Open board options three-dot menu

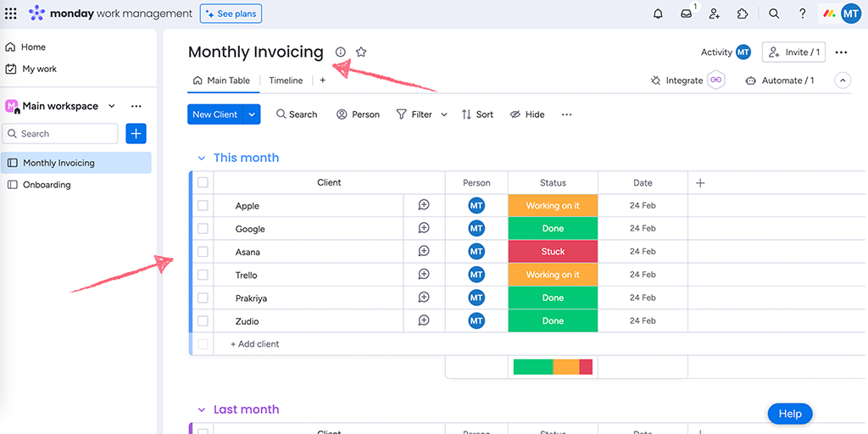(841, 53)
